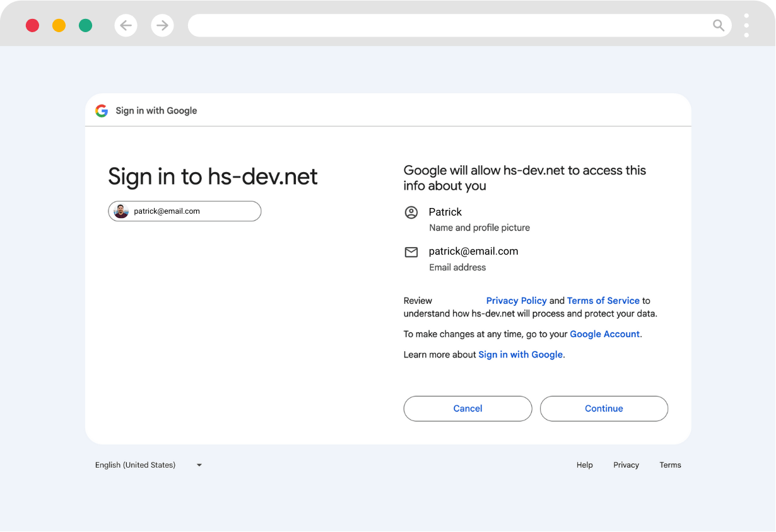
Task: Click Patrick's profile avatar in account chip
Action: [121, 211]
